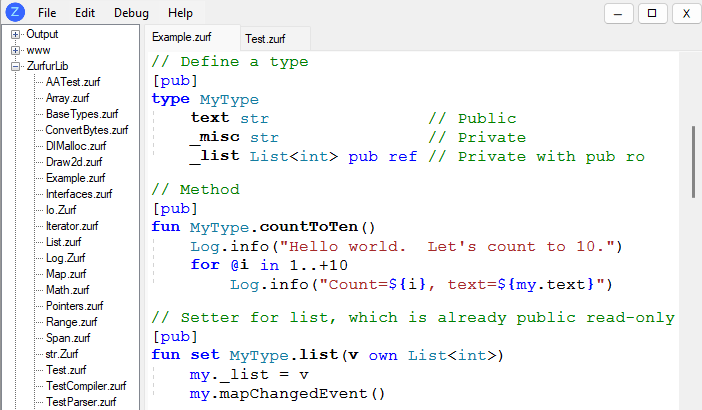Open Span.zurf in the file tree
Viewport: 702px width, 410px height.
click(68, 338)
